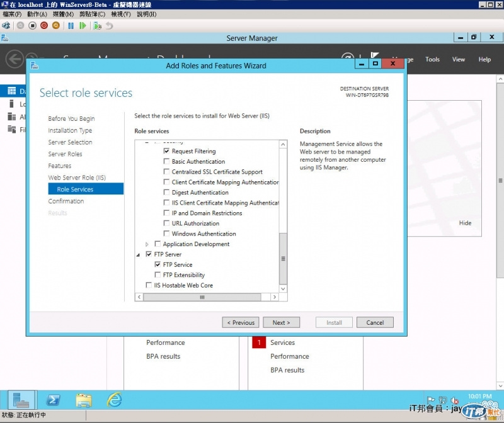This screenshot has height=423, width=504.
Task: Click File services sidebar icon
Action: point(11,129)
